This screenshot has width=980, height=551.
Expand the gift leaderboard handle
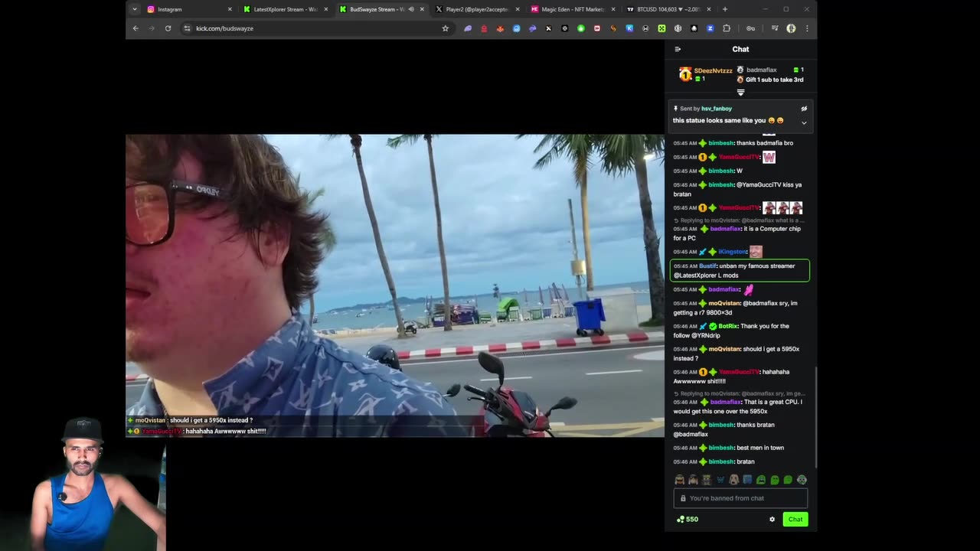point(740,93)
